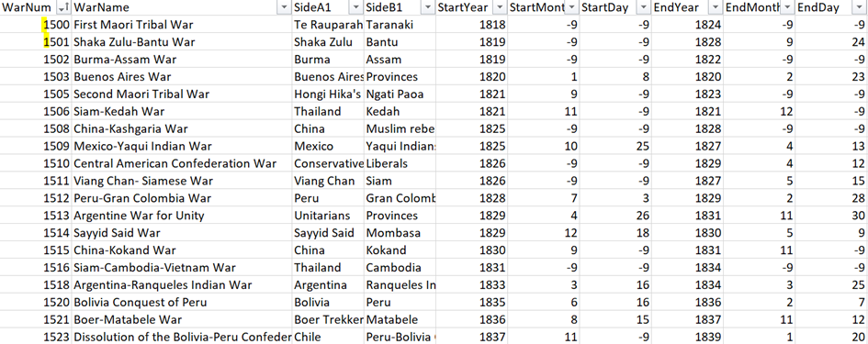Viewport: 868px width, 344px height.
Task: Click the highlighted 1500 WarNum cell
Action: pos(36,25)
